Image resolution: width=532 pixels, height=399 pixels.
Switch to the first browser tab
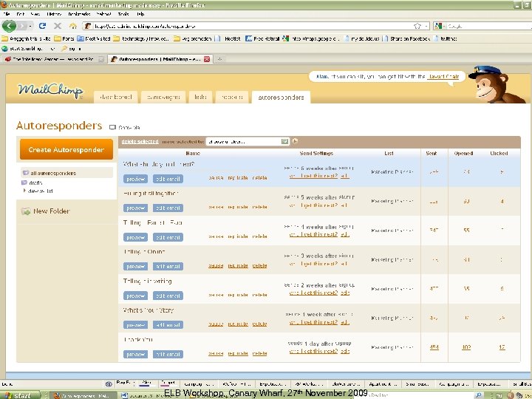pyautogui.click(x=54, y=59)
